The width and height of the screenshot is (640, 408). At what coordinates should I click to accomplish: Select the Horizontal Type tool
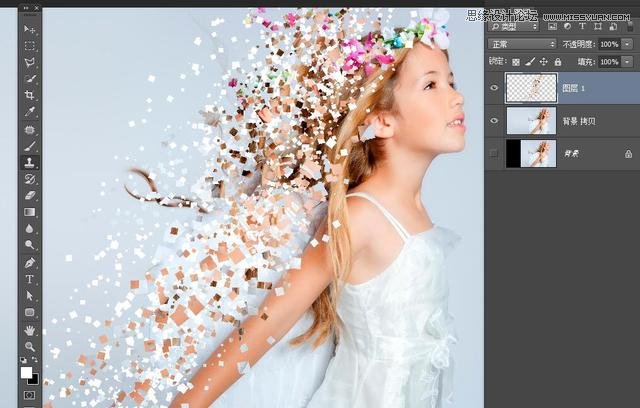coord(29,279)
